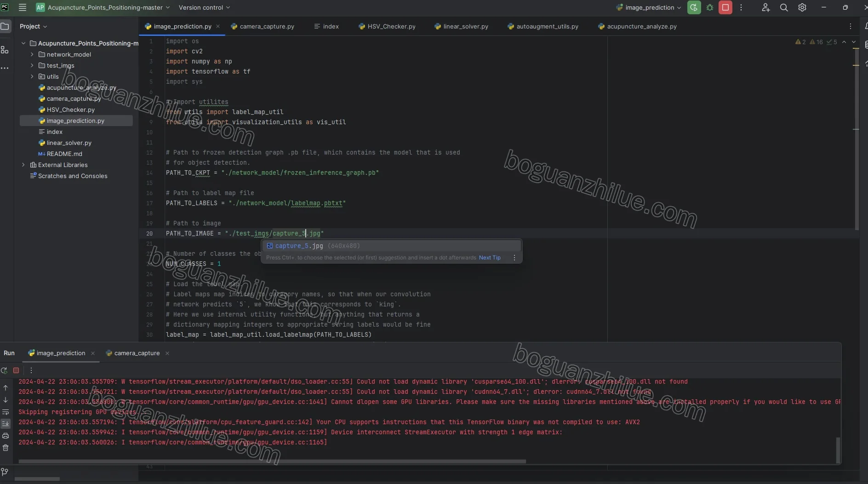This screenshot has width=868, height=484.
Task: Close the image_prediction.py editor tab
Action: tap(218, 26)
